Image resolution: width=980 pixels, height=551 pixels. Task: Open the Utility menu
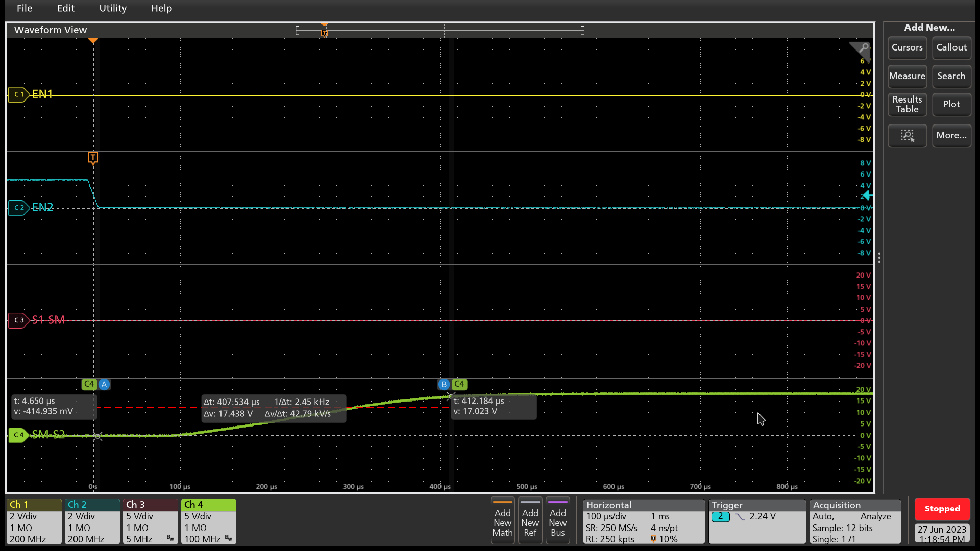[112, 8]
